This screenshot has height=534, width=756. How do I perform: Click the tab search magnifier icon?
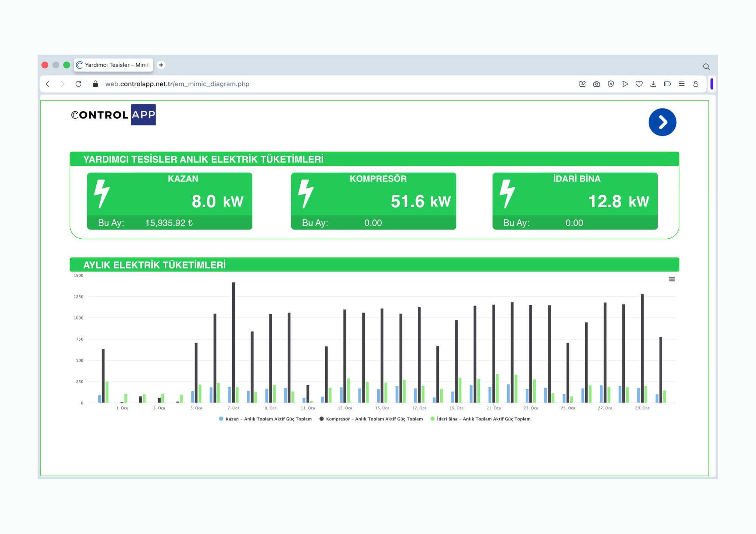706,67
